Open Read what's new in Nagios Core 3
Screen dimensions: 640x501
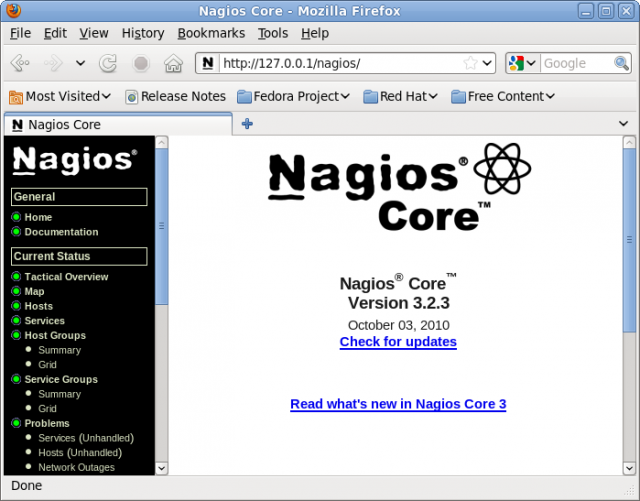tap(398, 404)
